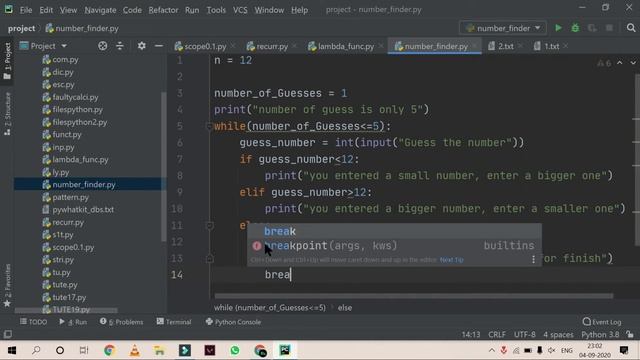Image resolution: width=640 pixels, height=360 pixels.
Task: Click the locate-file target icon in Project panel
Action: [102, 46]
